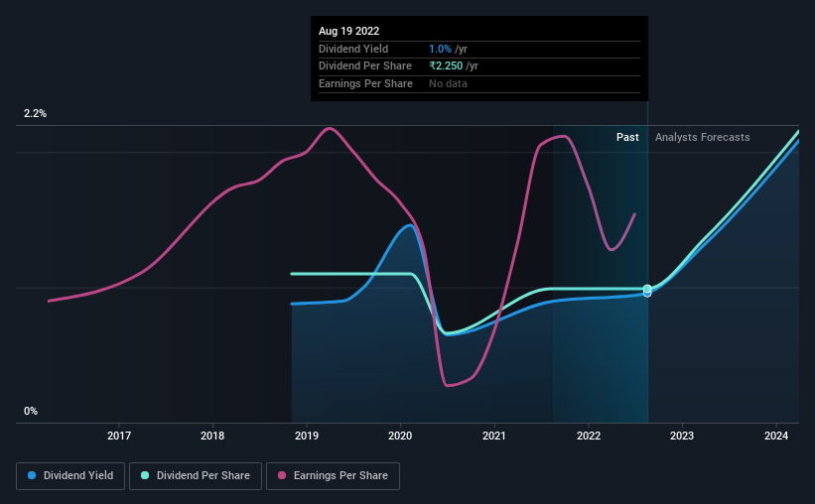
Task: Click the Past label on chart
Action: click(x=627, y=137)
